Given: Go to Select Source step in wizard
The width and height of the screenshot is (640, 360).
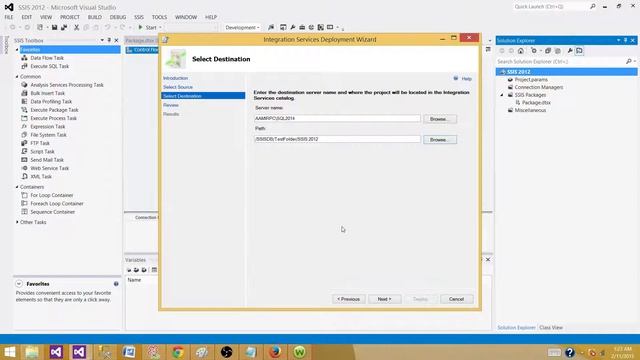Looking at the screenshot, I should click(x=178, y=87).
